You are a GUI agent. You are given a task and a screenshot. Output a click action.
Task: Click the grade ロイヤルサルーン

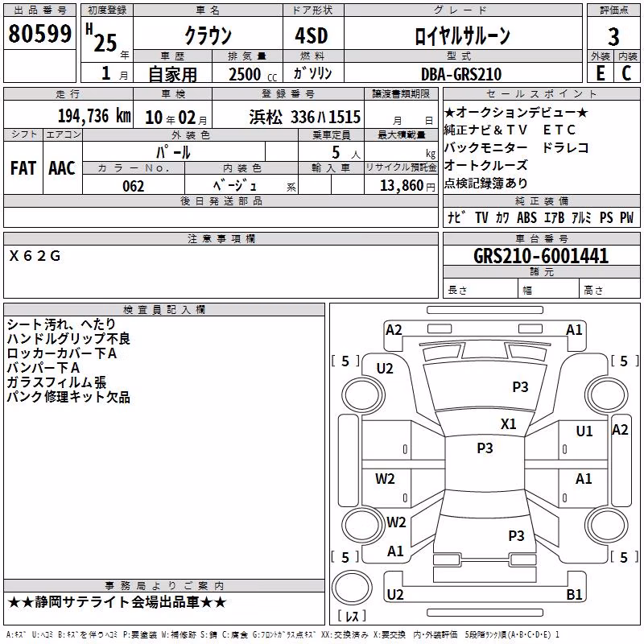click(462, 35)
